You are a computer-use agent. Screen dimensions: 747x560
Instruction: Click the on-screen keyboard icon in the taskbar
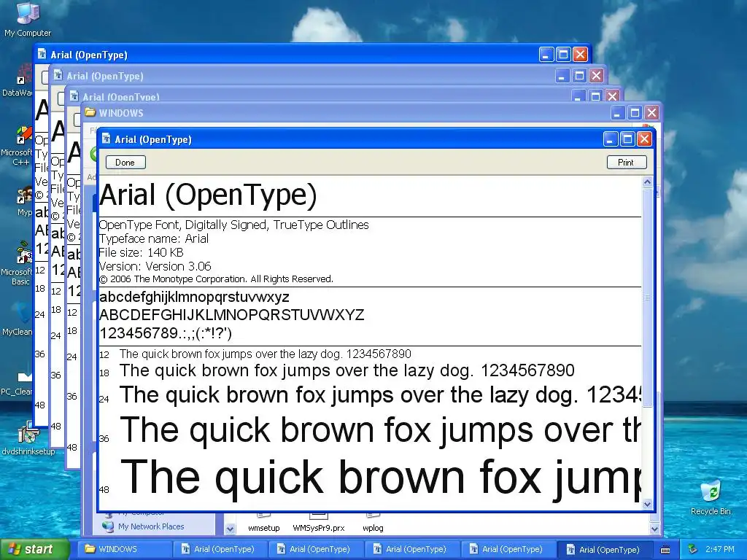[665, 550]
